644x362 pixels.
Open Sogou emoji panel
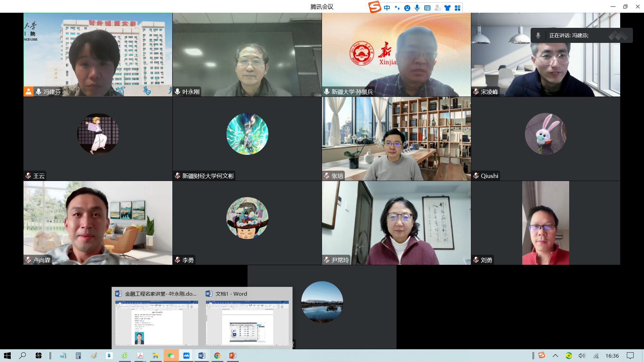coord(407,8)
